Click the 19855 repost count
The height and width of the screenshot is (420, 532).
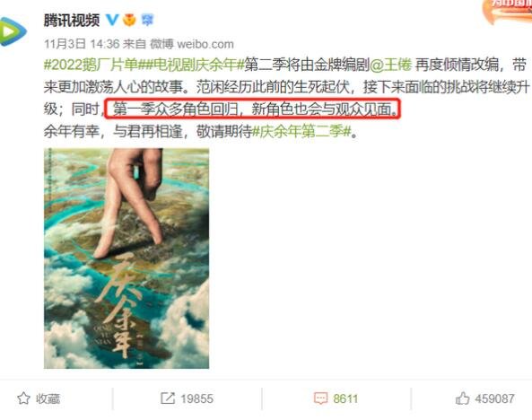pyautogui.click(x=196, y=398)
